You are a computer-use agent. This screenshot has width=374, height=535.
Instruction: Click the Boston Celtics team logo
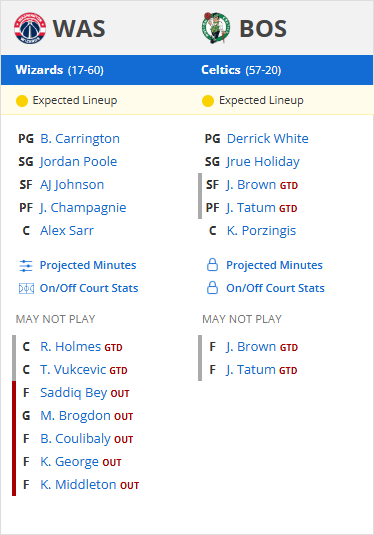216,28
